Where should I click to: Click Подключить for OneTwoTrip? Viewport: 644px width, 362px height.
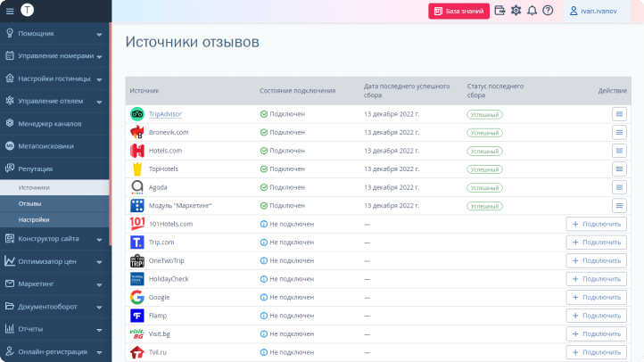[x=597, y=260]
